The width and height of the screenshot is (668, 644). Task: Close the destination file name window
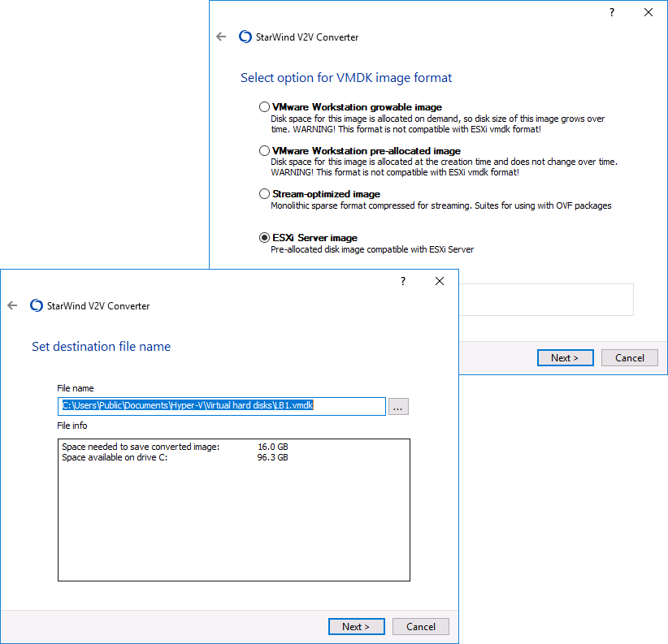pos(440,281)
